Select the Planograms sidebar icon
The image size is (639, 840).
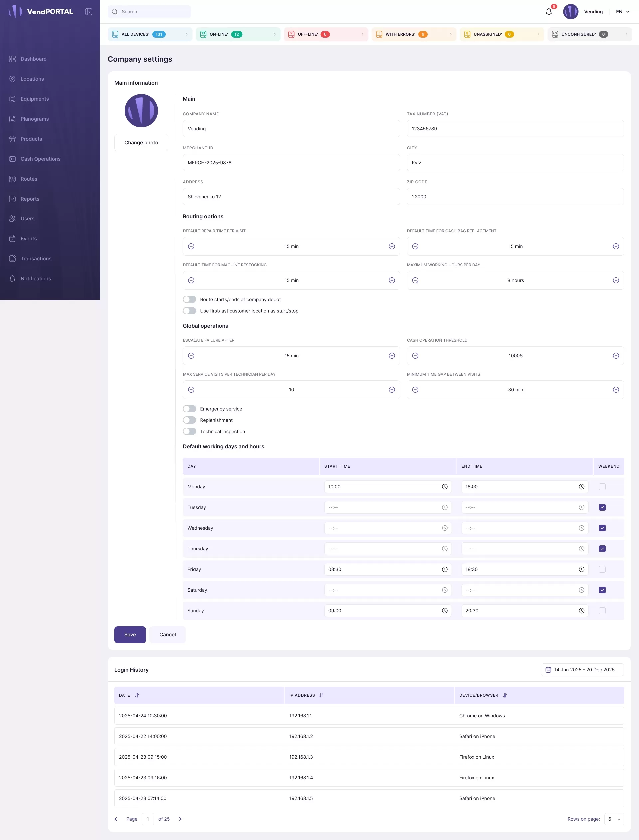[12, 119]
